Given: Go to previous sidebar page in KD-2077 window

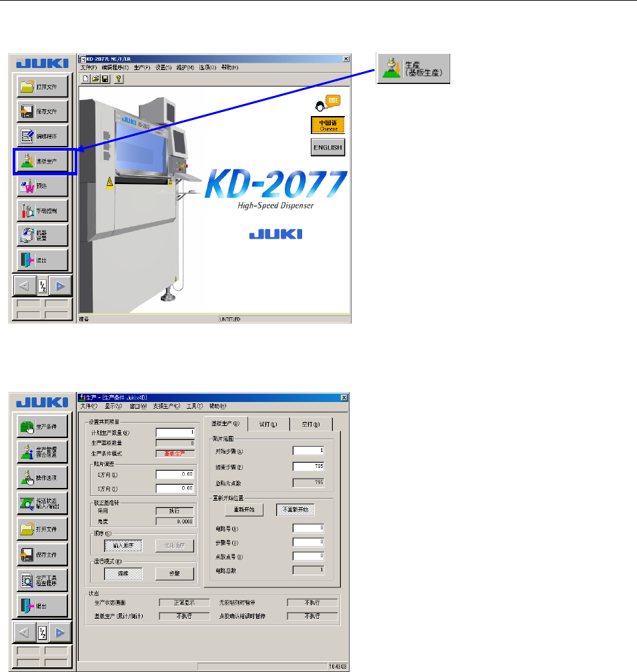Looking at the screenshot, I should 25,286.
